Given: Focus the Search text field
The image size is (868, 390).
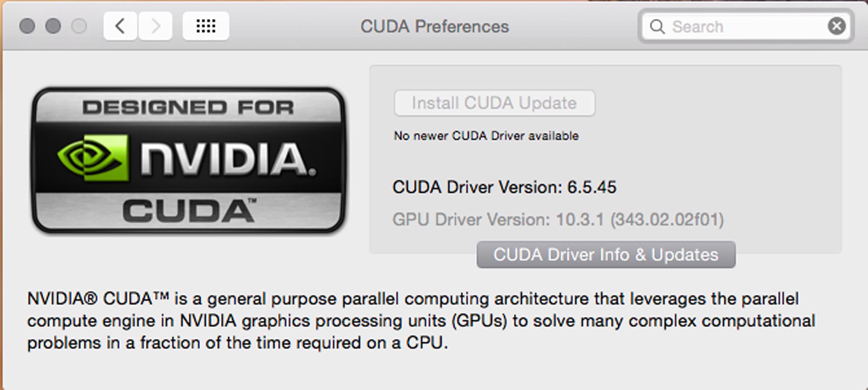Looking at the screenshot, I should pos(746,26).
